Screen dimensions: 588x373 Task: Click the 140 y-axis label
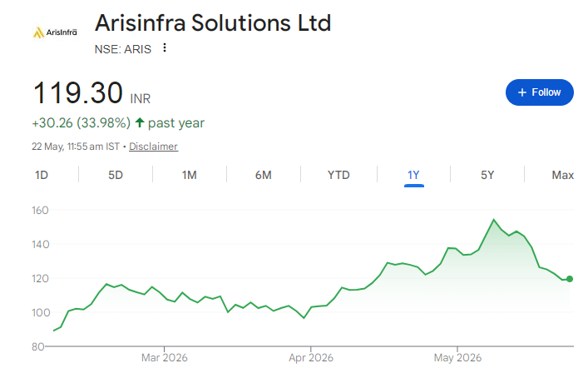[x=40, y=244]
